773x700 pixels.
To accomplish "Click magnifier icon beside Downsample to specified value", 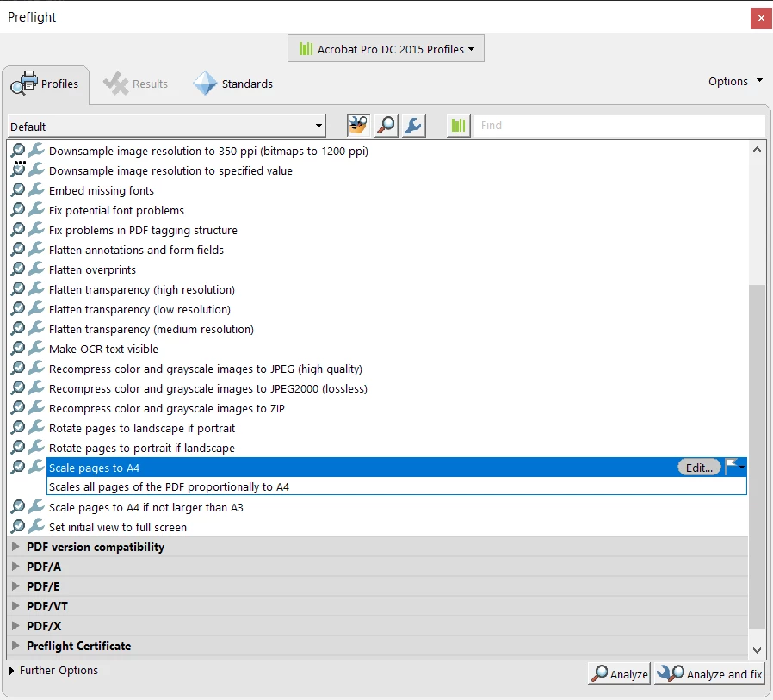I will click(x=18, y=169).
